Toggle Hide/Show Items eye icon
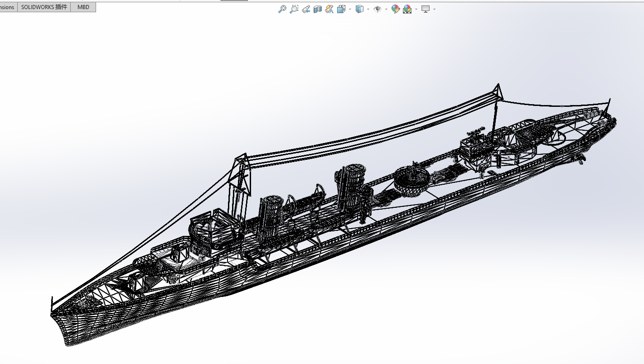This screenshot has height=364, width=644. (377, 9)
